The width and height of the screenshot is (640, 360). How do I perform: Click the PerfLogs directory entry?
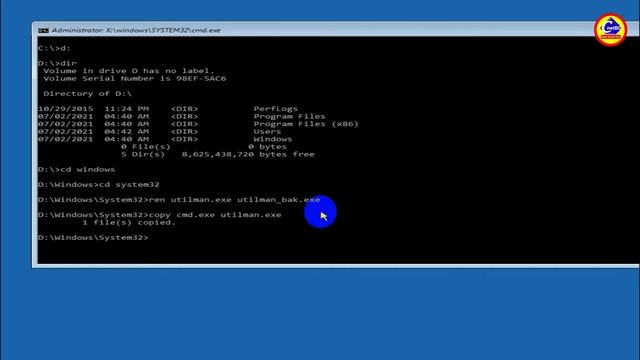tap(276, 109)
